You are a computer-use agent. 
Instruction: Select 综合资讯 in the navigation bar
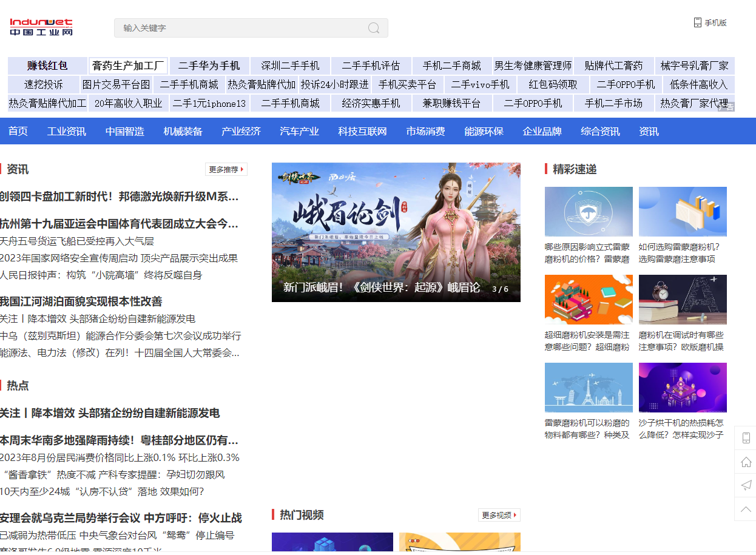pyautogui.click(x=601, y=132)
